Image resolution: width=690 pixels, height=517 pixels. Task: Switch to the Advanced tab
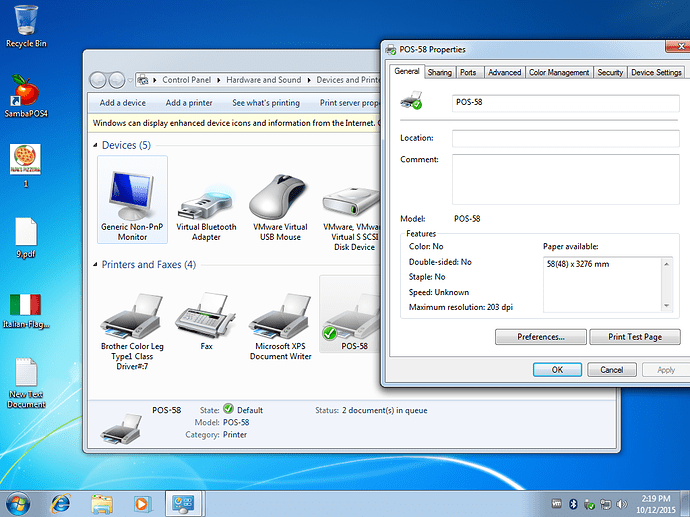tap(504, 73)
